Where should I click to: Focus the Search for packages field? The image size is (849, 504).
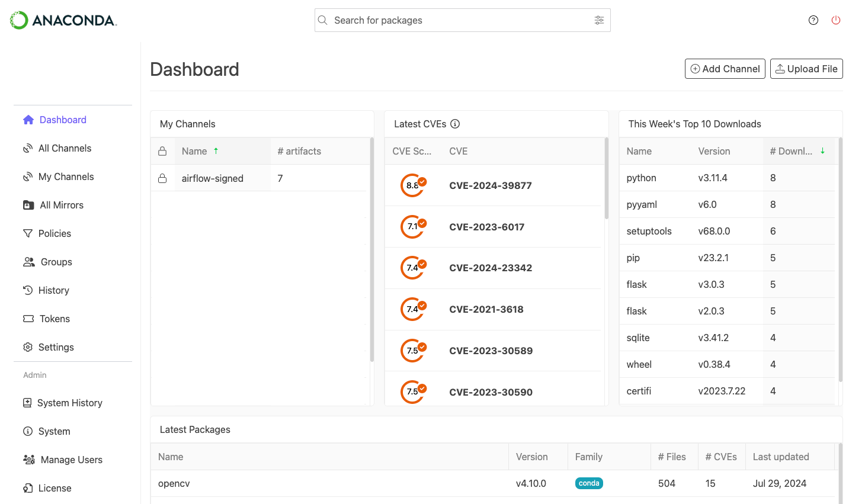tap(462, 20)
